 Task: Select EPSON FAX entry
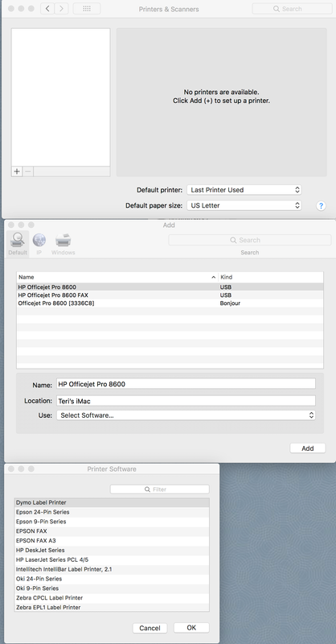[x=112, y=530]
